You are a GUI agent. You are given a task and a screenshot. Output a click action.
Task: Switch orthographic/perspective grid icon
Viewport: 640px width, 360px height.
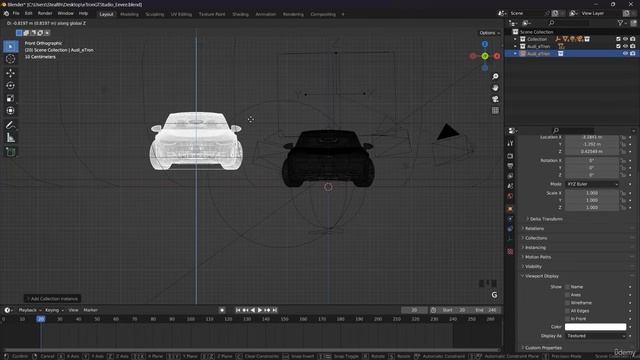click(x=495, y=110)
